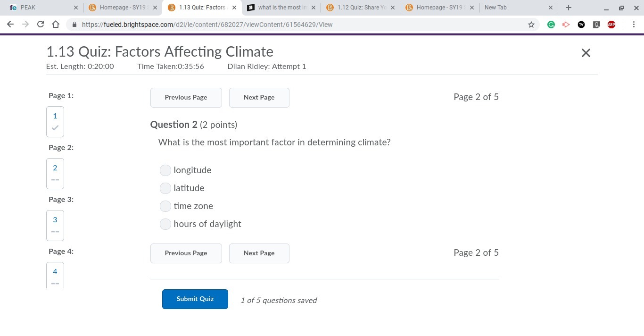The width and height of the screenshot is (644, 336).
Task: Click the bottom Previous Page button
Action: tap(186, 253)
